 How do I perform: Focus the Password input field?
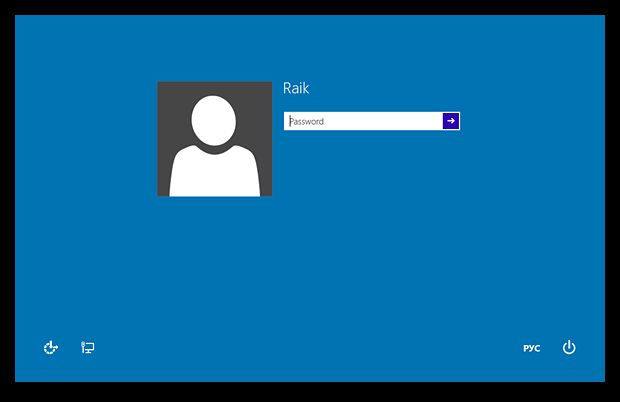tap(362, 121)
